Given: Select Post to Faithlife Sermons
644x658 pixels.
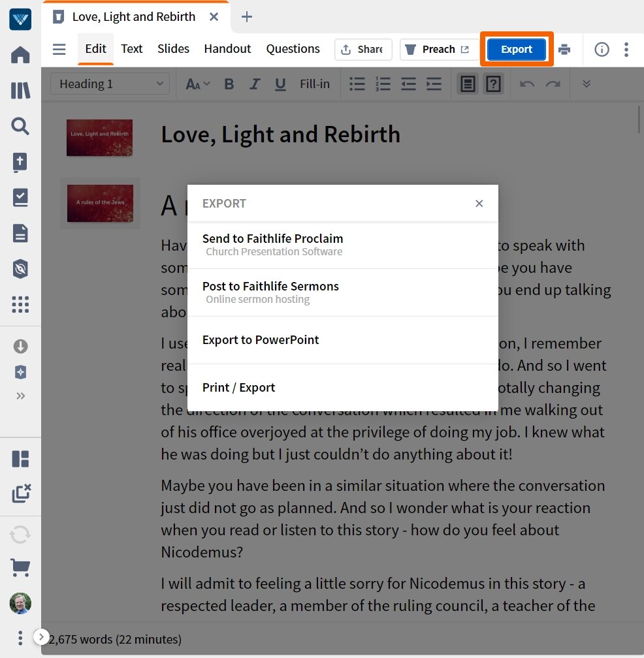Looking at the screenshot, I should (x=342, y=292).
